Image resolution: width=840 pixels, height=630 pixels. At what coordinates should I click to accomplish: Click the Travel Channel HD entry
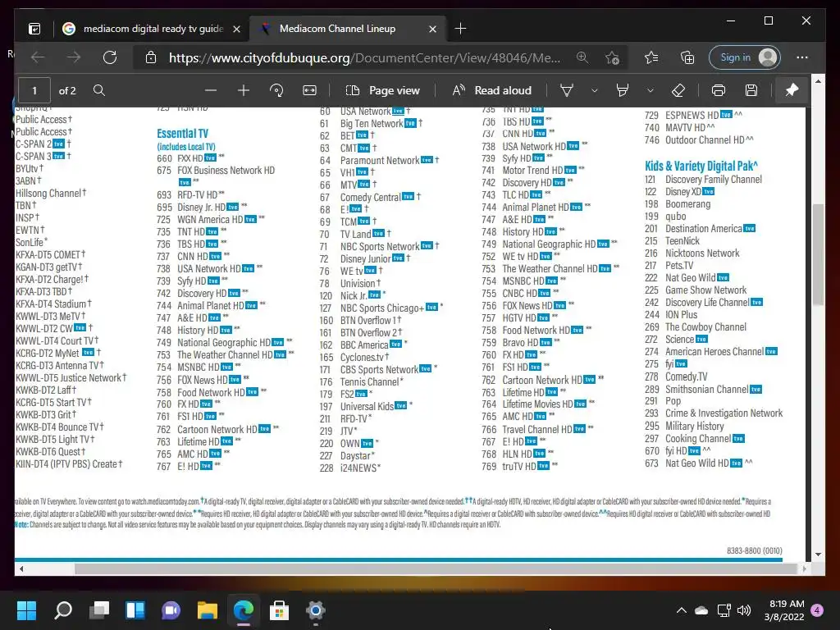point(537,430)
